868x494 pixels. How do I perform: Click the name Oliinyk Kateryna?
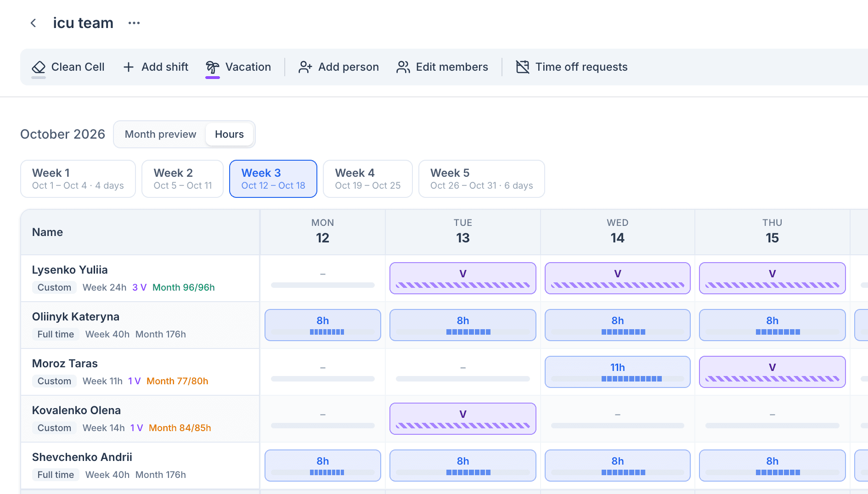pyautogui.click(x=76, y=317)
